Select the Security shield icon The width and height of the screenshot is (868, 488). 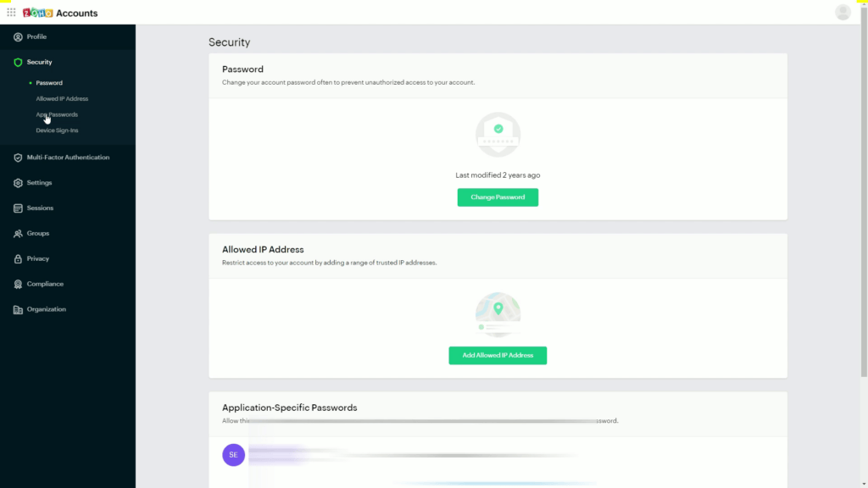[x=18, y=61]
